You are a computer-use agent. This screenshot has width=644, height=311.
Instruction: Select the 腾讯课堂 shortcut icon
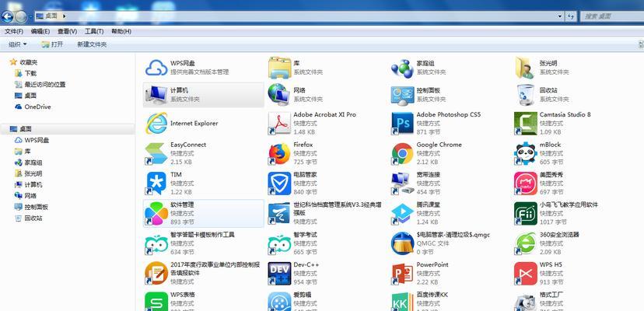tap(402, 213)
